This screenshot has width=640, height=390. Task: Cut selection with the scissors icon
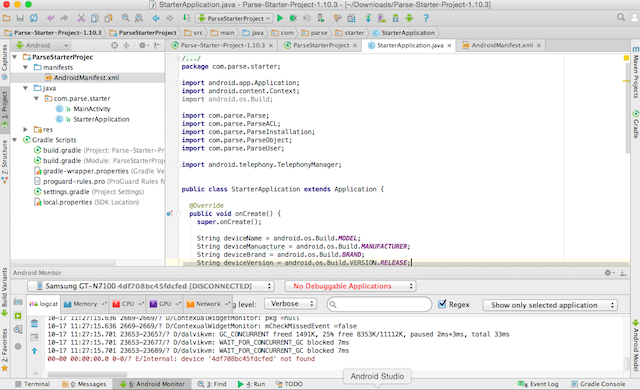pyautogui.click(x=81, y=18)
